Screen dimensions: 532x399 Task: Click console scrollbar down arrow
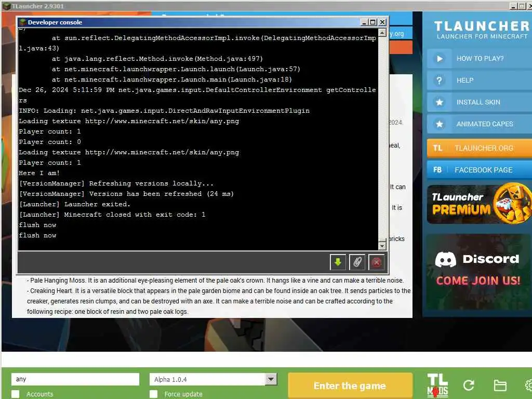pos(382,245)
